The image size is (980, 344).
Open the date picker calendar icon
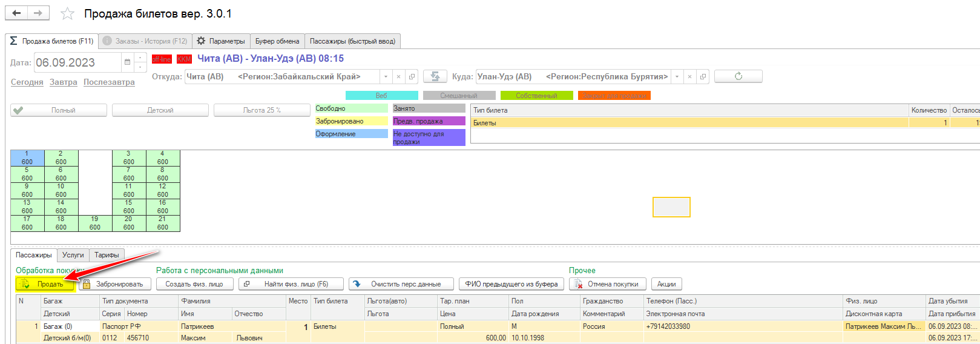pos(127,62)
